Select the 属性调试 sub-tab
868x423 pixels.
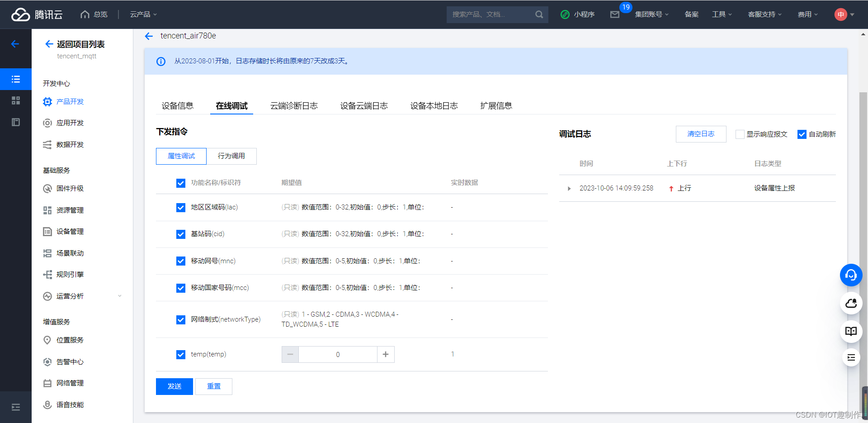pyautogui.click(x=181, y=156)
